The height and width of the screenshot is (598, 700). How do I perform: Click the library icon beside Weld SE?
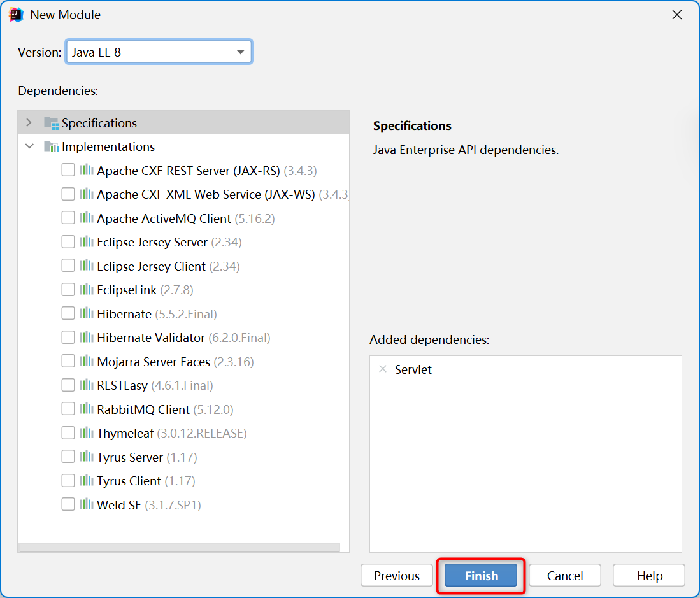(87, 504)
